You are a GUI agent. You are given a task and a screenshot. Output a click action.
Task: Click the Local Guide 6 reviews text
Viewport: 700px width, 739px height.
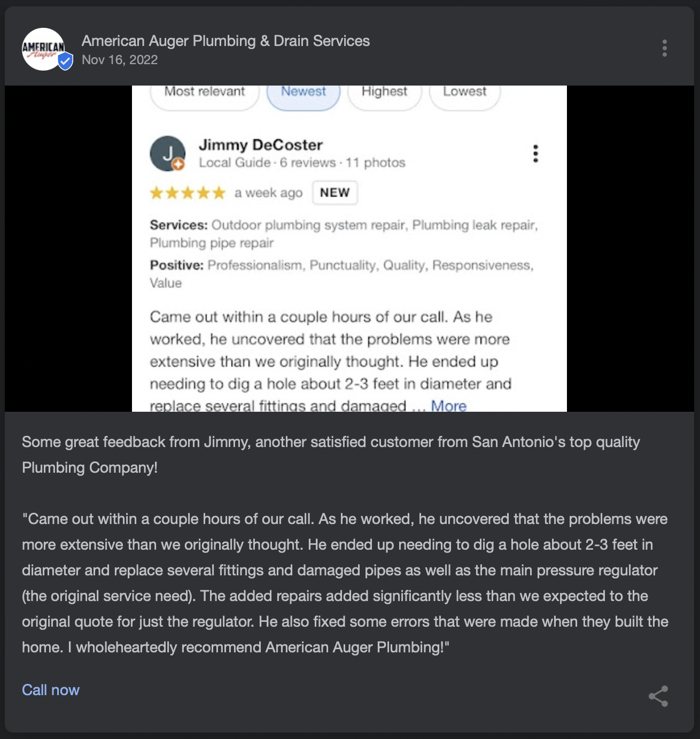tap(267, 163)
